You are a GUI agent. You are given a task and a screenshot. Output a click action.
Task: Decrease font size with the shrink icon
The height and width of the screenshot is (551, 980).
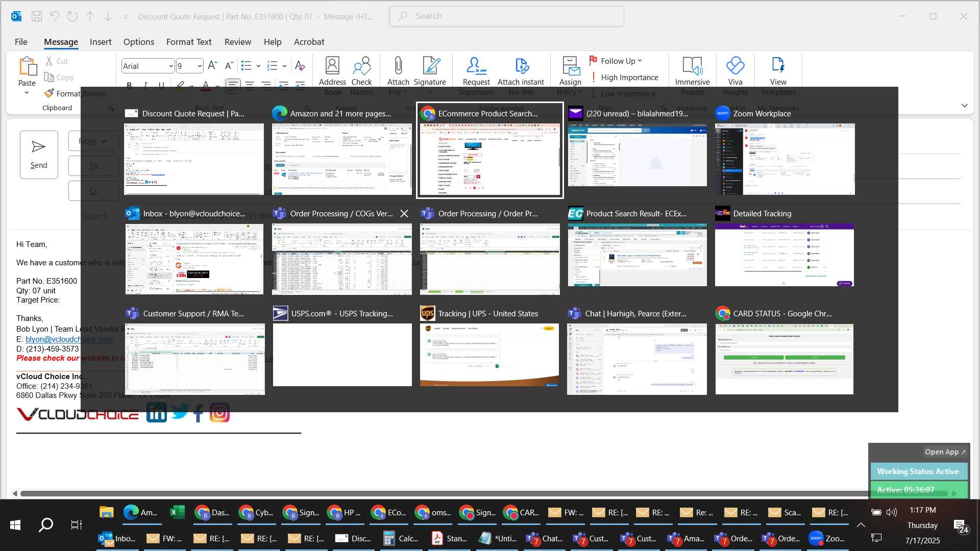pyautogui.click(x=229, y=65)
